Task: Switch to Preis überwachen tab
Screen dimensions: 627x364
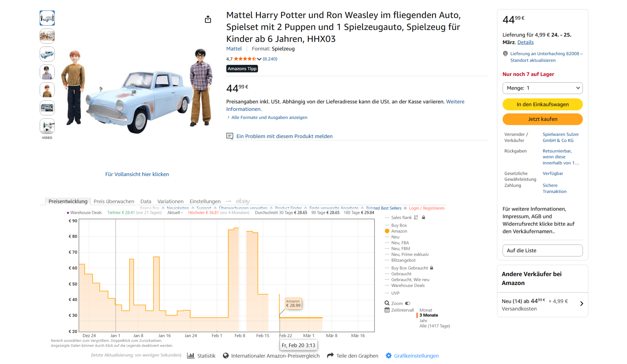Action: [114, 201]
